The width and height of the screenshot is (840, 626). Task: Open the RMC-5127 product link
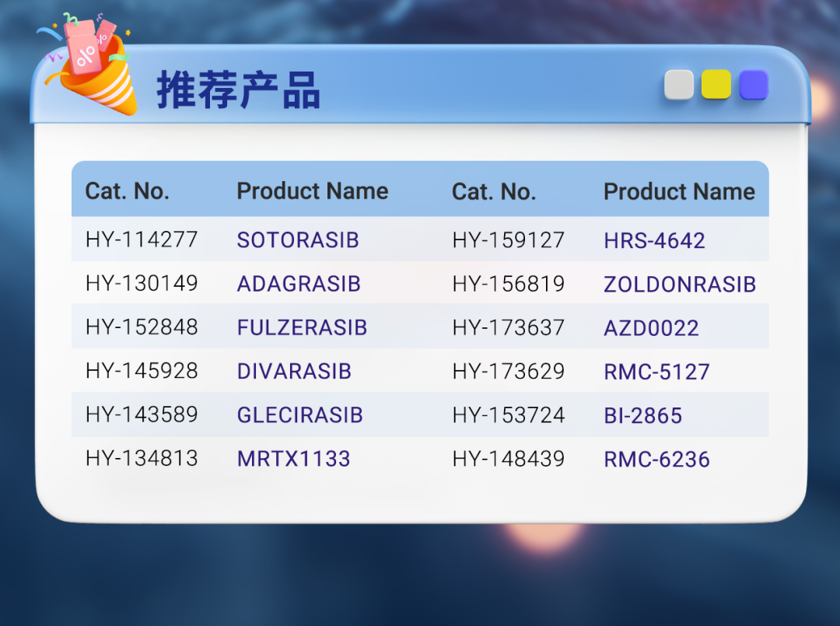coord(656,372)
